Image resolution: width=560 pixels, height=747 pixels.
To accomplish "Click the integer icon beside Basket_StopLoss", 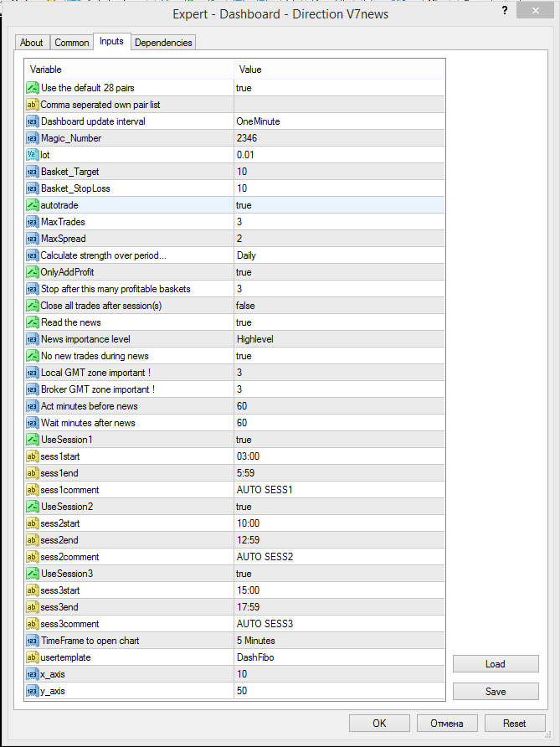I will (33, 188).
